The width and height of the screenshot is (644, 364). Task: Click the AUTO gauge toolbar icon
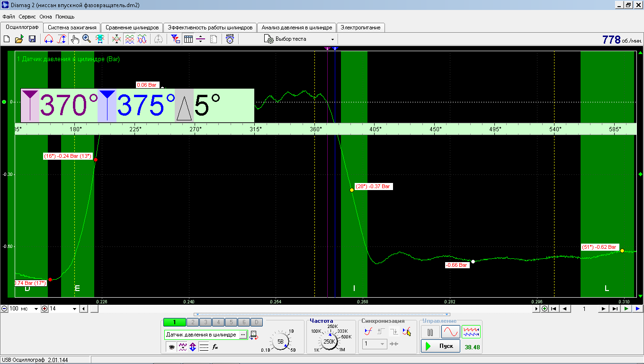[x=230, y=39]
